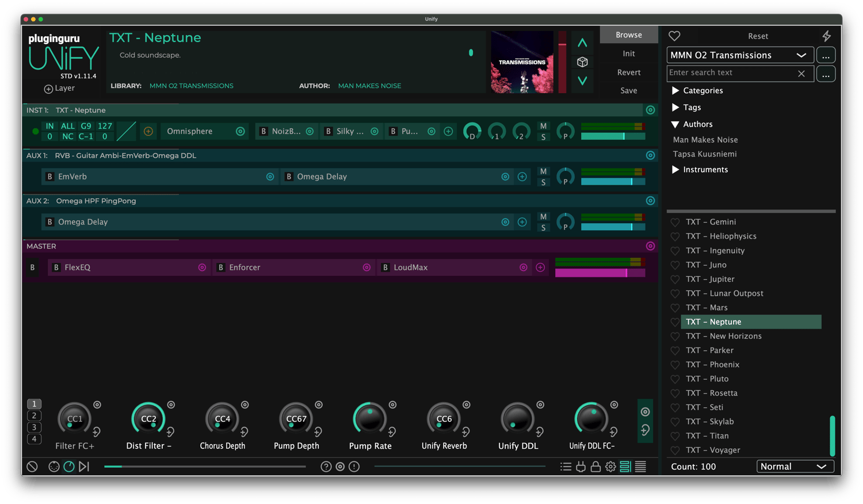Screen dimensions: 863x504
Task: Open the MMN O2 Transmissions library dropdown
Action: [x=740, y=55]
